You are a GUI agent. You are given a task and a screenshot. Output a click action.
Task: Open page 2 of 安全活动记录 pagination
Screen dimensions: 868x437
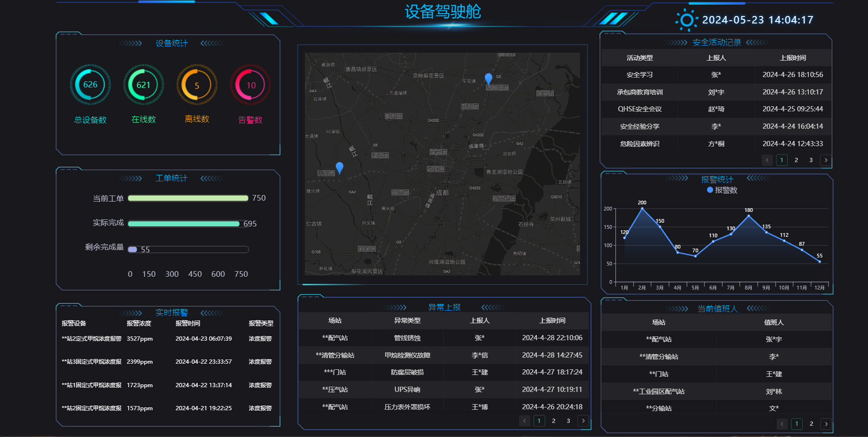(796, 160)
